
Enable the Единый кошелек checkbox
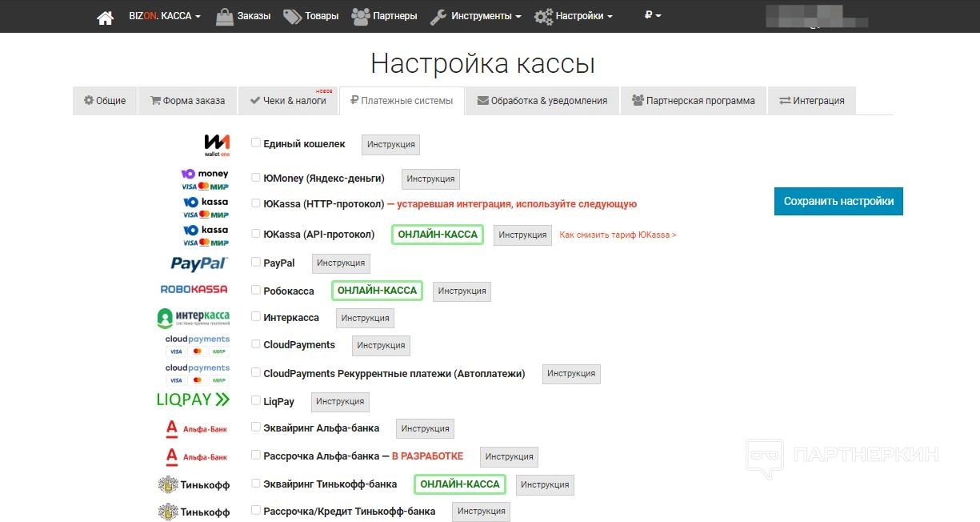(x=256, y=143)
